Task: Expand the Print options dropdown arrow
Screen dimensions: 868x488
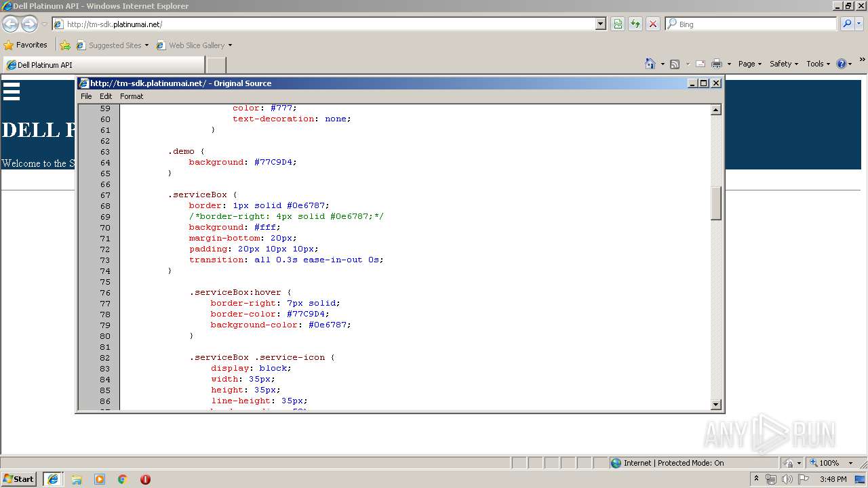Action: pos(729,64)
